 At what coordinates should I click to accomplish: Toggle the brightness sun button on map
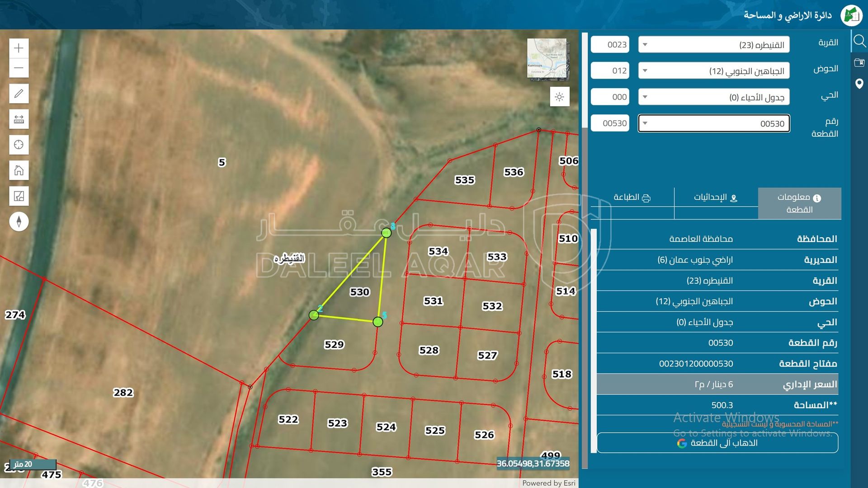[x=559, y=97]
